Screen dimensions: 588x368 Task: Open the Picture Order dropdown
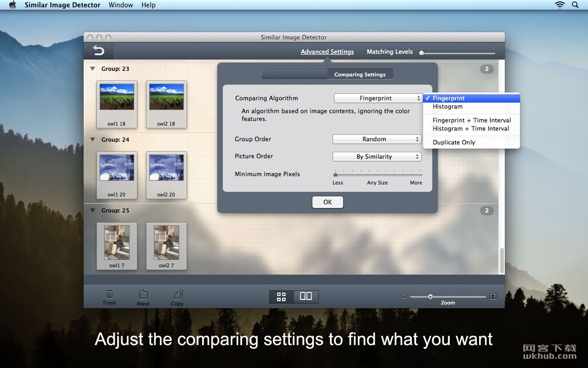pos(377,157)
